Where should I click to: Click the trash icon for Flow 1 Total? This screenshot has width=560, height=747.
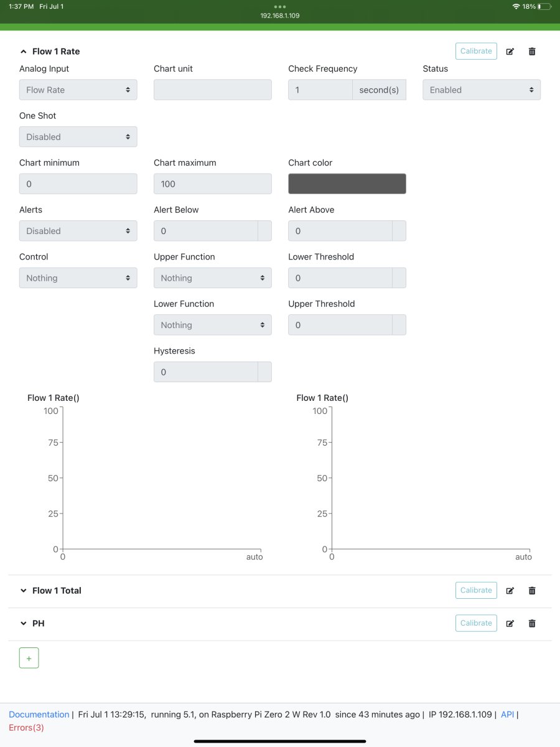tap(532, 591)
